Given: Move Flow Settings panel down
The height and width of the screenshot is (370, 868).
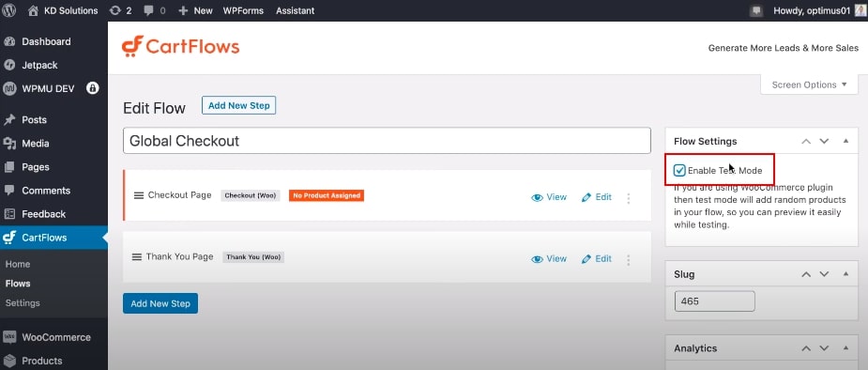Looking at the screenshot, I should (x=824, y=141).
